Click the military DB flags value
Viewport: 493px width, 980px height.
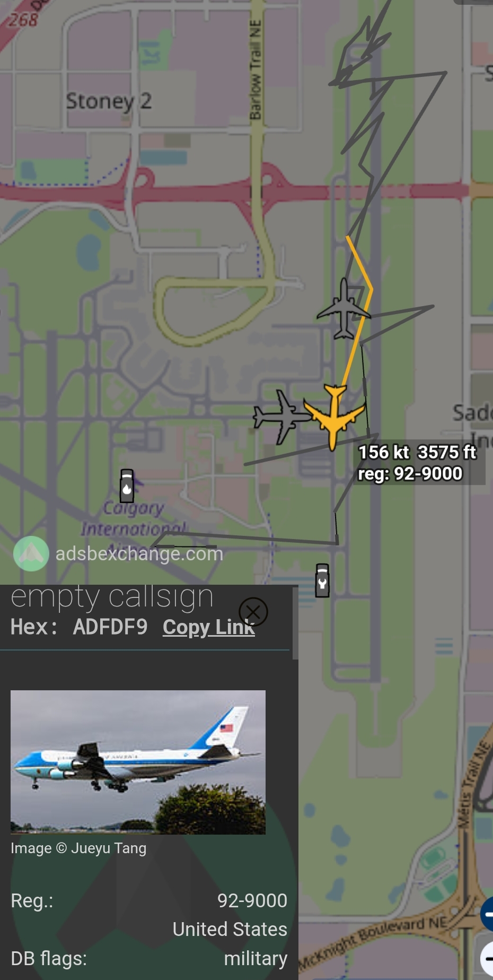[x=256, y=958]
